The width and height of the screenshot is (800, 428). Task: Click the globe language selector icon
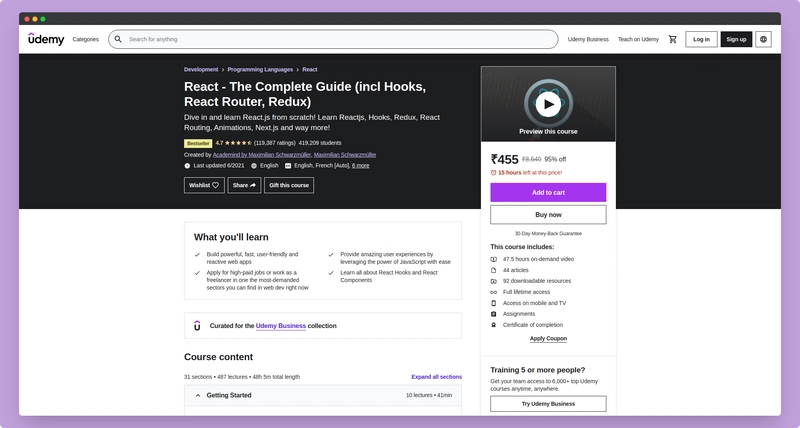(764, 39)
